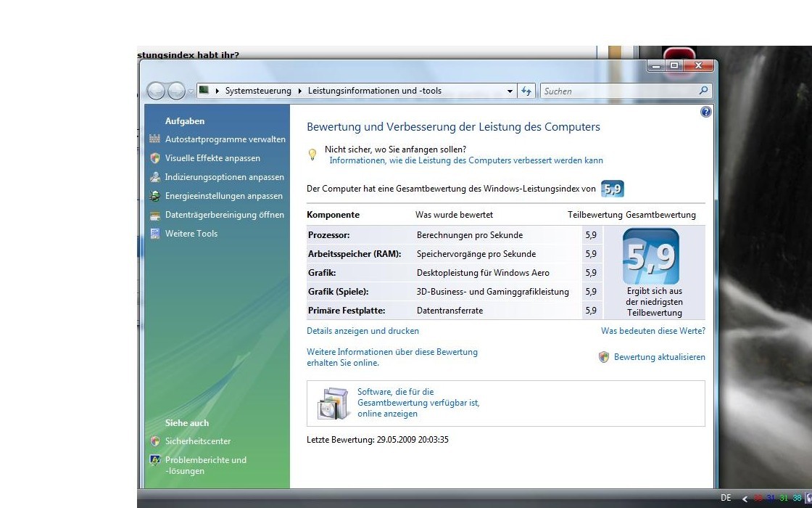
Task: Click the Autostartprogramme verwalten icon
Action: tap(155, 139)
